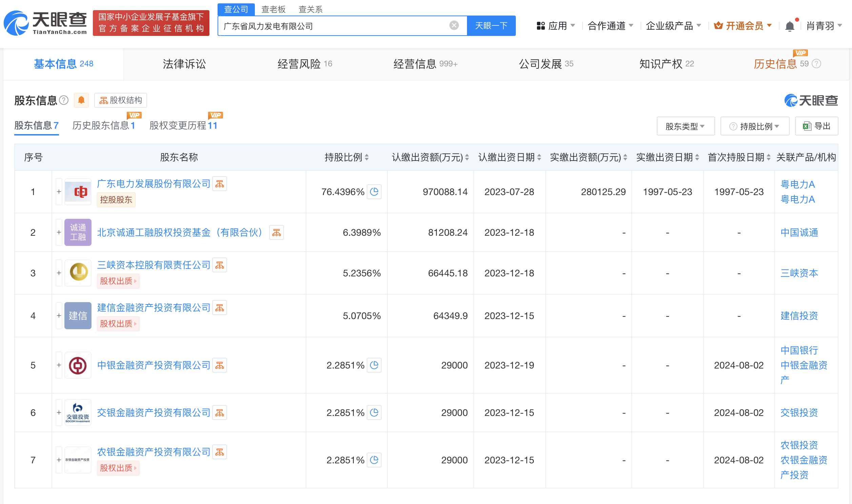Toggle sort on 认缴出资额(万元) column
The width and height of the screenshot is (852, 504).
467,157
